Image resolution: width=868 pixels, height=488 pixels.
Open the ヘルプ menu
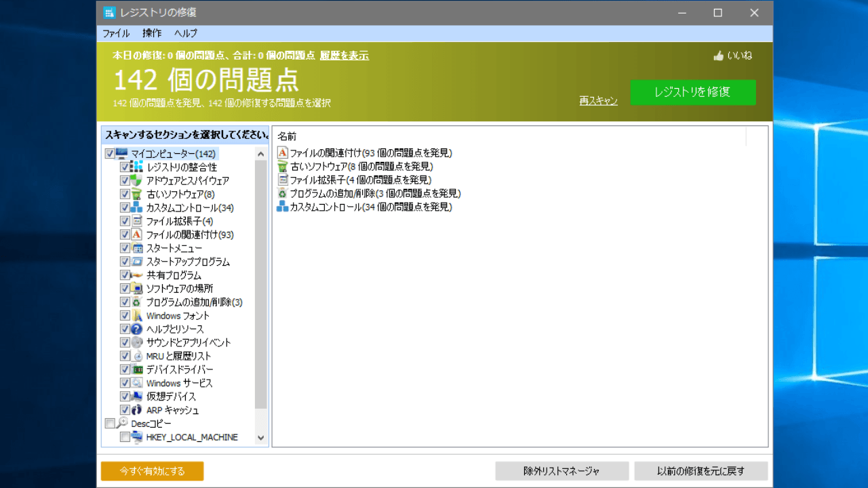click(186, 33)
